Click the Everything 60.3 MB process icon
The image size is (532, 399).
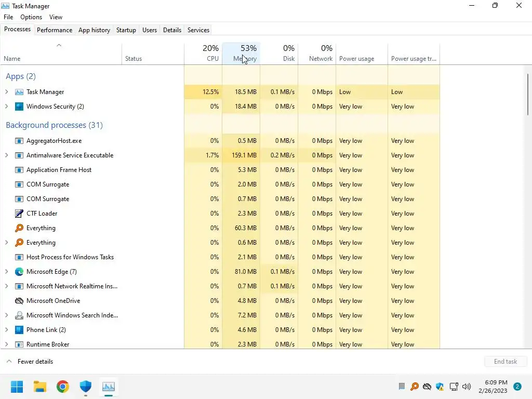pos(19,228)
